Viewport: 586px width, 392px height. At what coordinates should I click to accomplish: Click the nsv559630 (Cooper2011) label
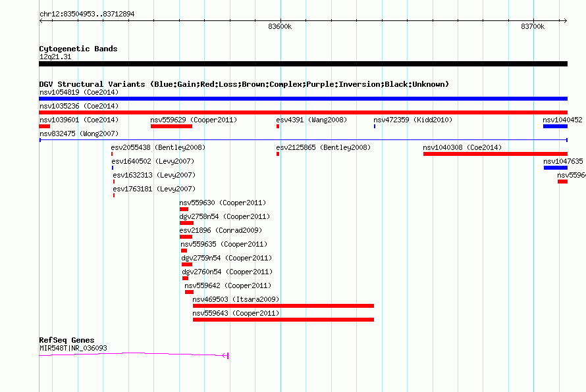(x=223, y=203)
